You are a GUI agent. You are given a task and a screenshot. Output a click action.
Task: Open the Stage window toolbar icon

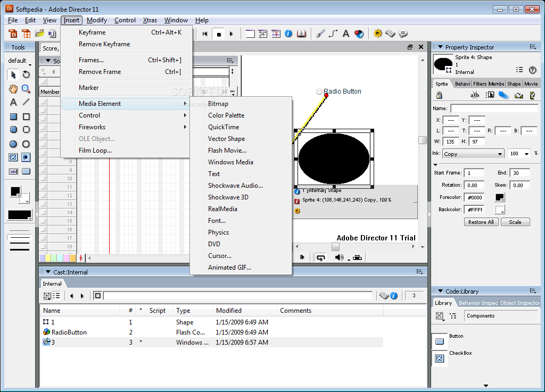[x=250, y=34]
